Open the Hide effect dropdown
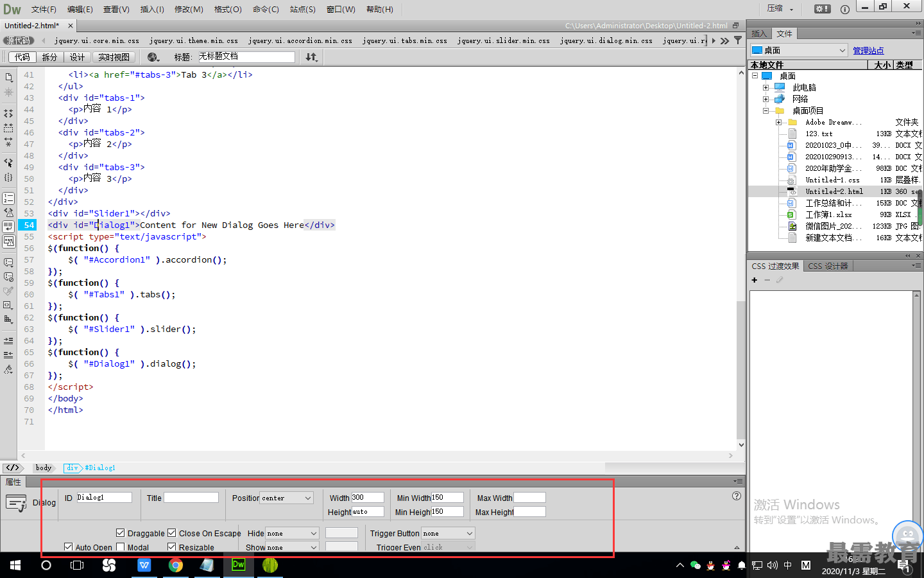Image resolution: width=924 pixels, height=578 pixels. click(x=292, y=533)
